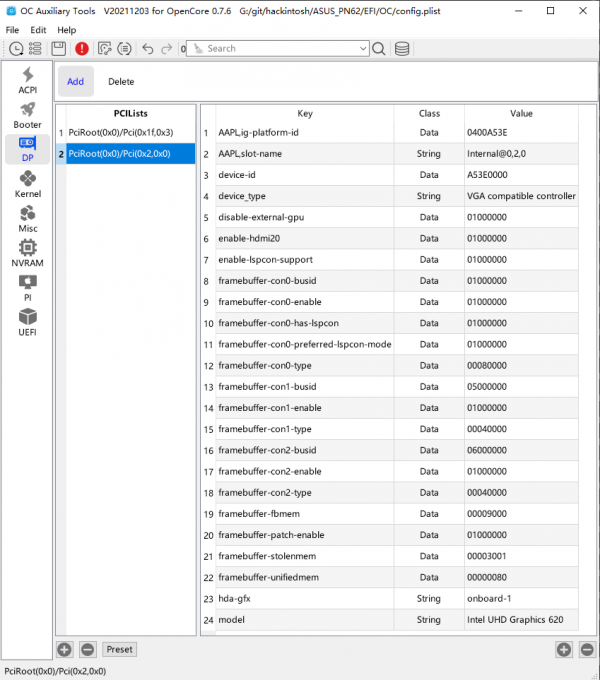Click the red validation warning icon
This screenshot has width=600, height=680.
click(81, 48)
